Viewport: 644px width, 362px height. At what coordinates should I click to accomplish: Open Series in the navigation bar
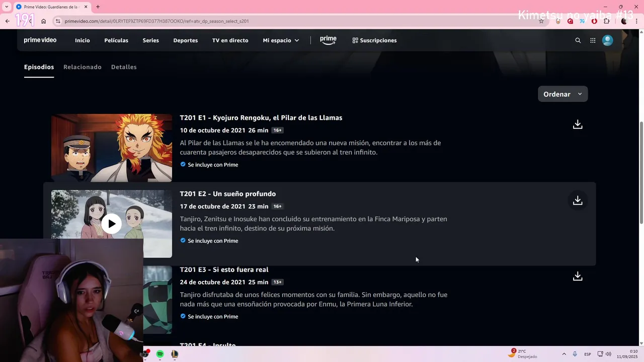tap(150, 40)
